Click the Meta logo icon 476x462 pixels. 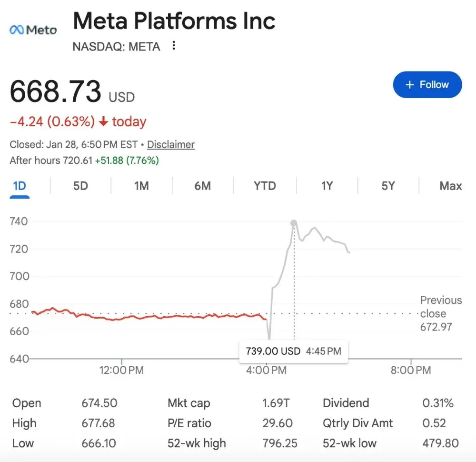coord(33,30)
